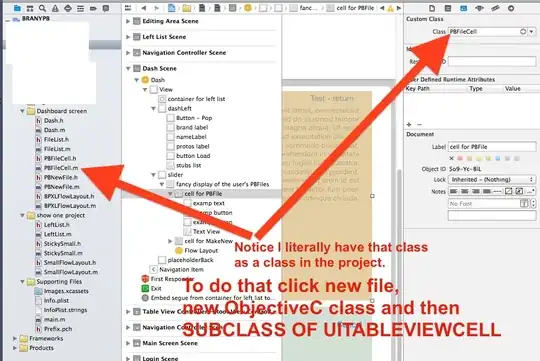Open the Symbol navigator icon
The height and width of the screenshot is (361, 540).
point(30,8)
